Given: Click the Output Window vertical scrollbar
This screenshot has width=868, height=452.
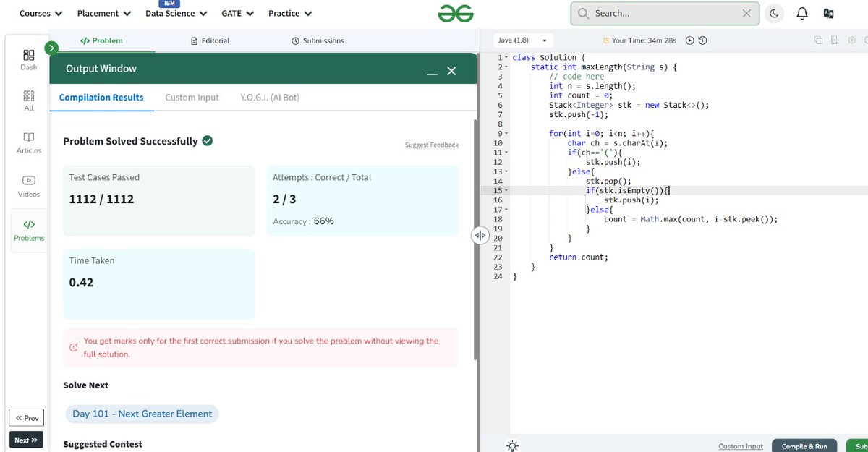Looking at the screenshot, I should [475, 239].
